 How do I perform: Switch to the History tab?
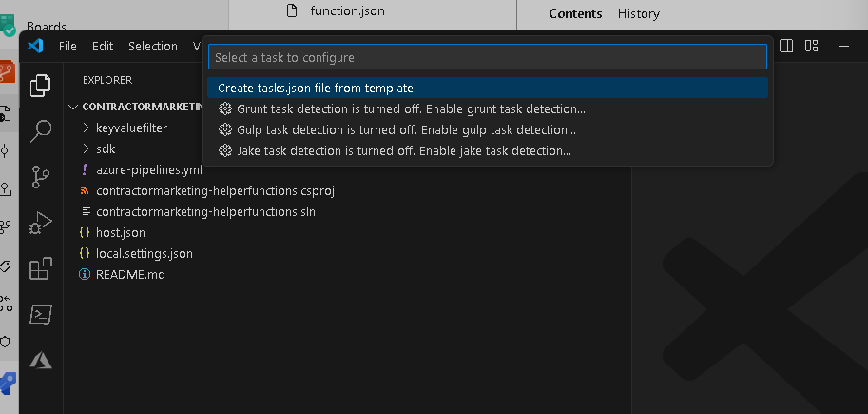pos(638,14)
